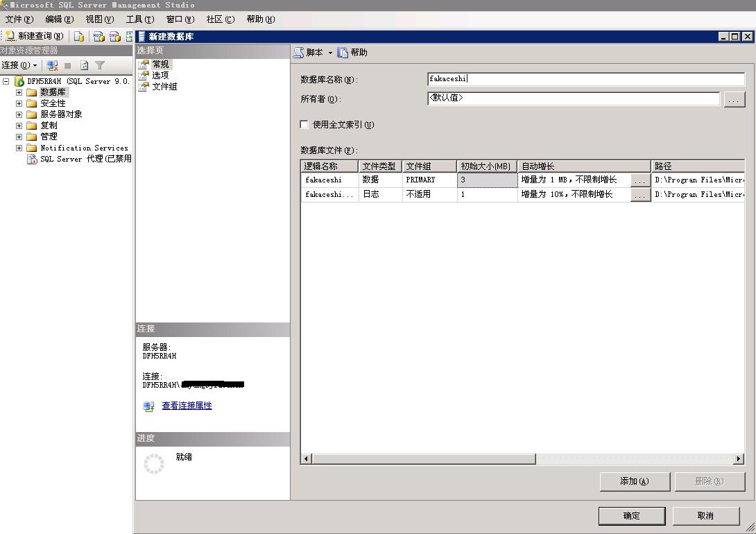
Task: Open the 查看连接属性 link
Action: coord(187,406)
